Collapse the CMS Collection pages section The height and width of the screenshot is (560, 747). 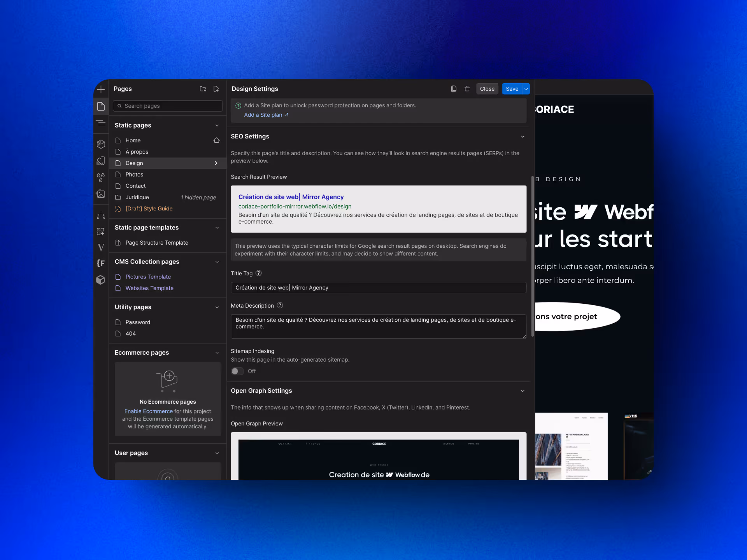click(217, 262)
